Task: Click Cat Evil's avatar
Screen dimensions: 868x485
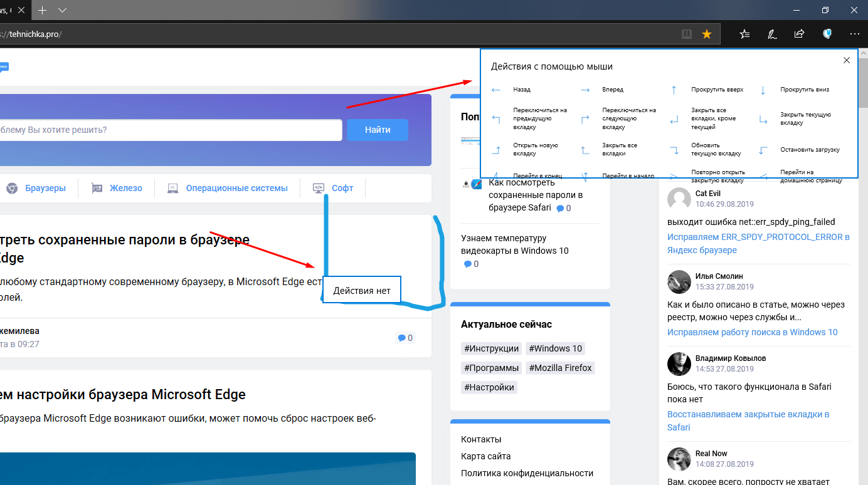Action: pyautogui.click(x=679, y=199)
